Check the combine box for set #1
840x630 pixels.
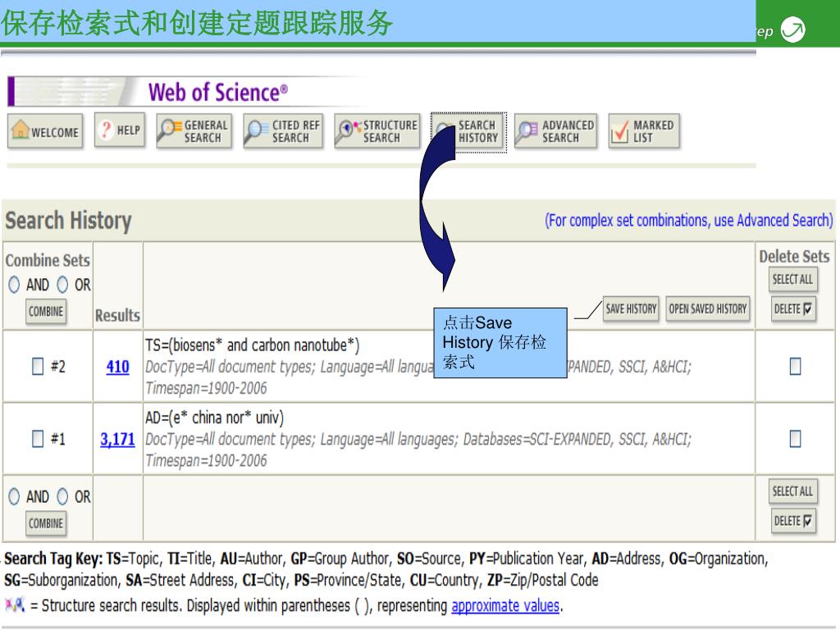pyautogui.click(x=38, y=439)
